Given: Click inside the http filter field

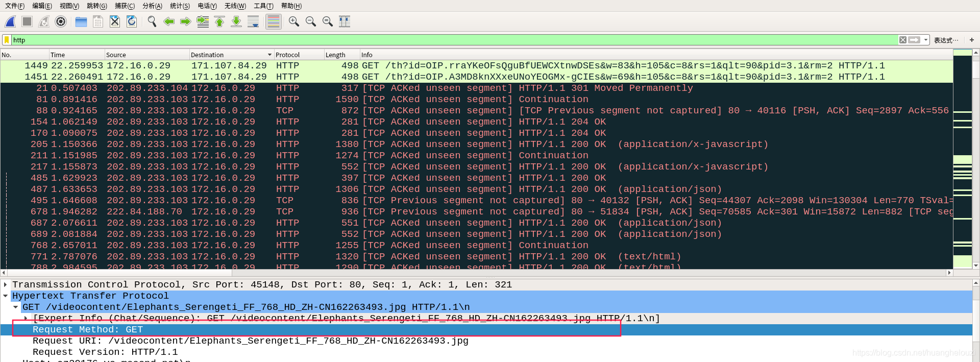Looking at the screenshot, I should (x=454, y=40).
